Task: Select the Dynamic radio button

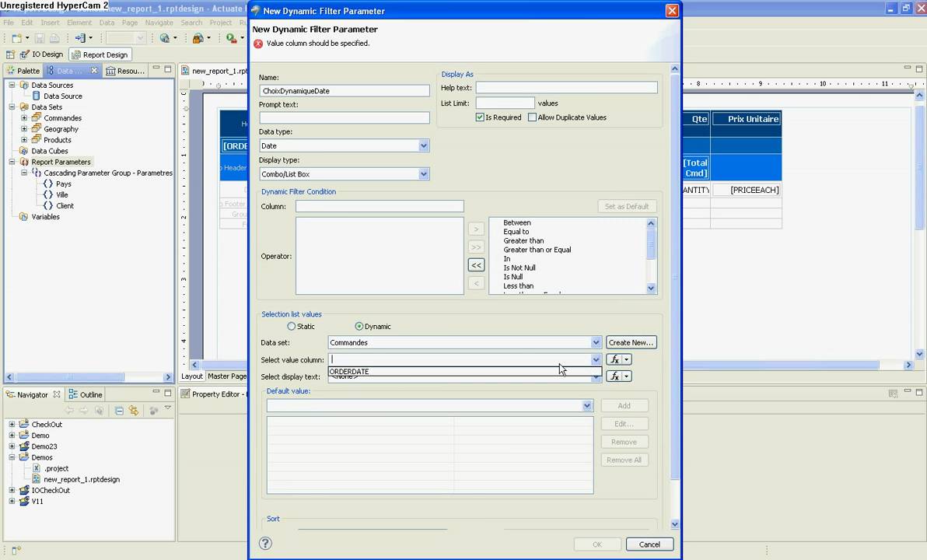Action: pos(359,327)
